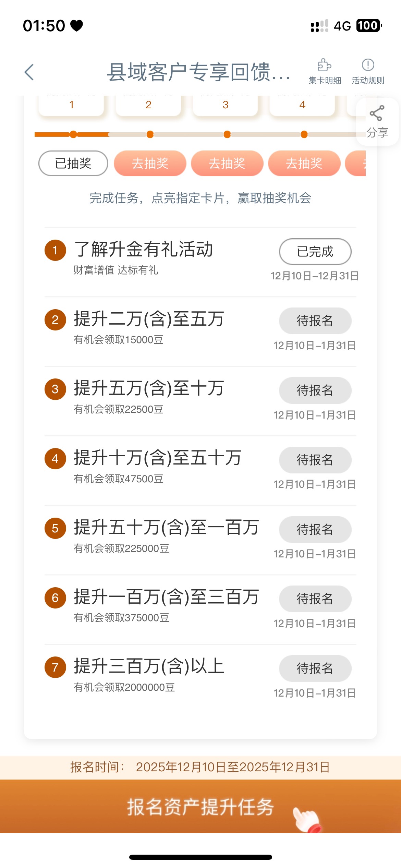This screenshot has height=868, width=401.
Task: Open the 集卡明细 card details icon
Action: [x=325, y=65]
